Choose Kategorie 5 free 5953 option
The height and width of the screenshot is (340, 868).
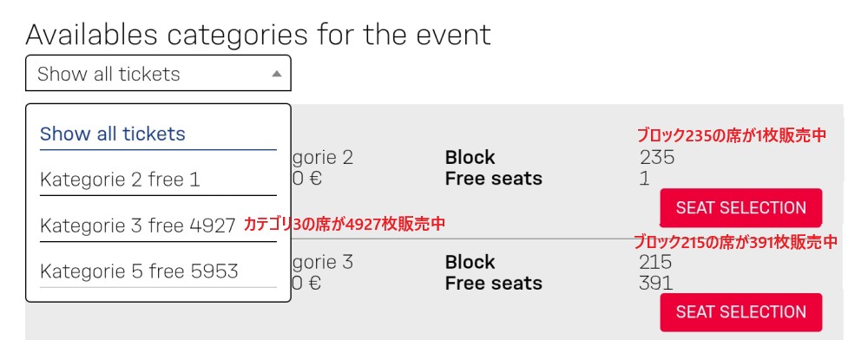pyautogui.click(x=158, y=271)
